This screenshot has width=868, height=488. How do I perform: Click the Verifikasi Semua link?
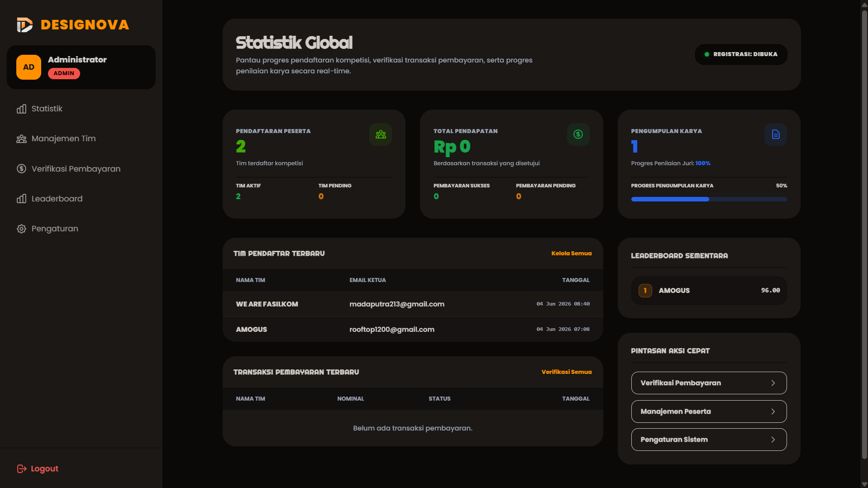566,372
